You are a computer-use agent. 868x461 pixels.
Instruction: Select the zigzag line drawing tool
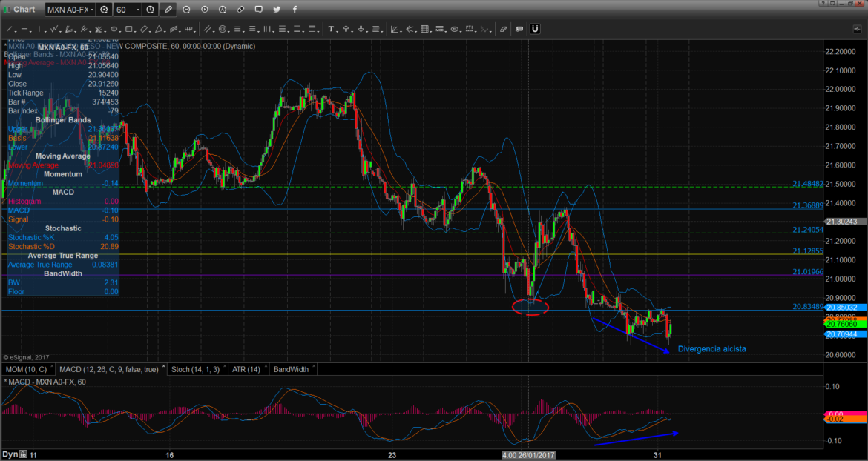click(53, 30)
